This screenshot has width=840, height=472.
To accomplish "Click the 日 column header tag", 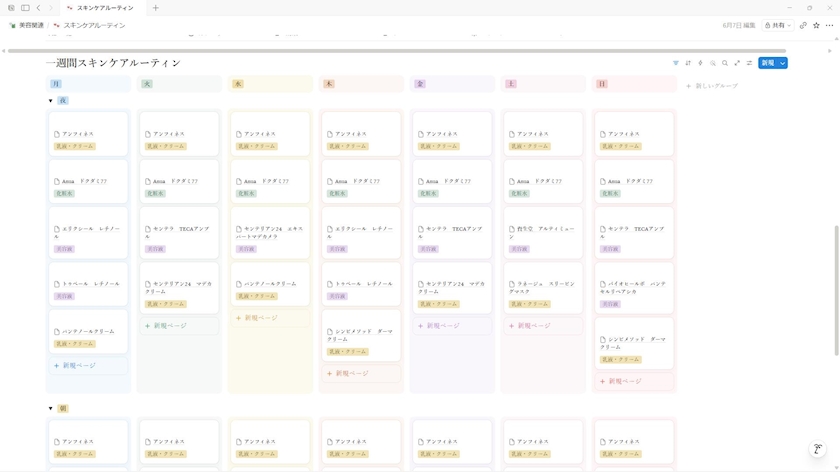I will [602, 84].
